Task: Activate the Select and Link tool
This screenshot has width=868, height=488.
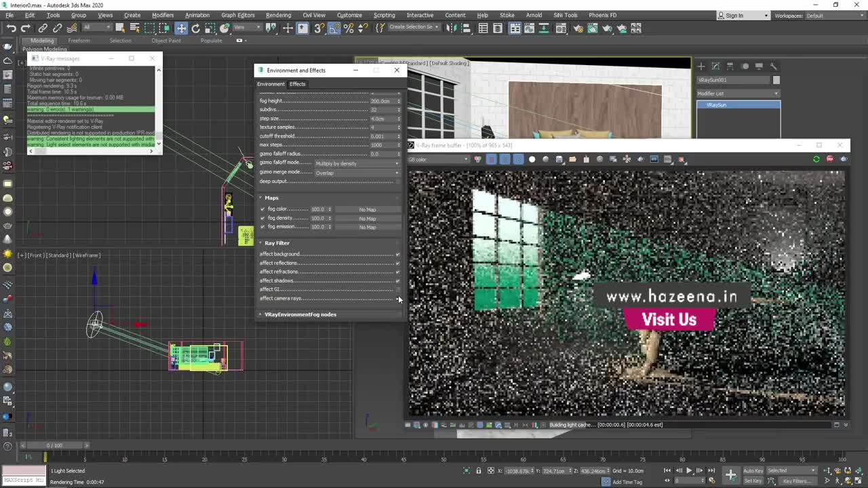Action: (43, 28)
